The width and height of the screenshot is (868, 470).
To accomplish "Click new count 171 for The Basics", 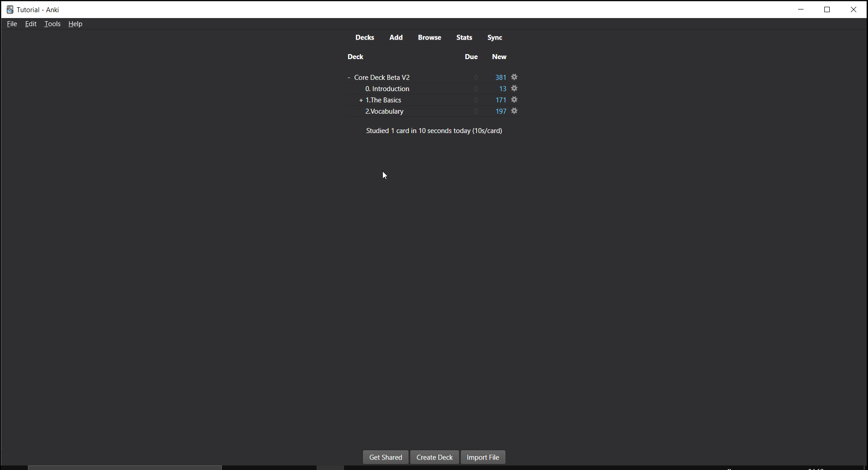I will 501,100.
